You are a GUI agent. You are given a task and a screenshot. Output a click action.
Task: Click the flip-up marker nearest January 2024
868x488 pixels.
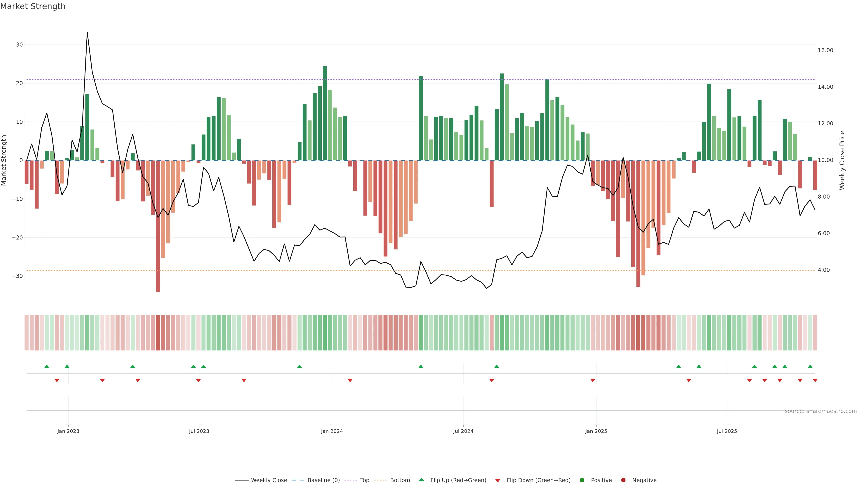click(x=300, y=366)
